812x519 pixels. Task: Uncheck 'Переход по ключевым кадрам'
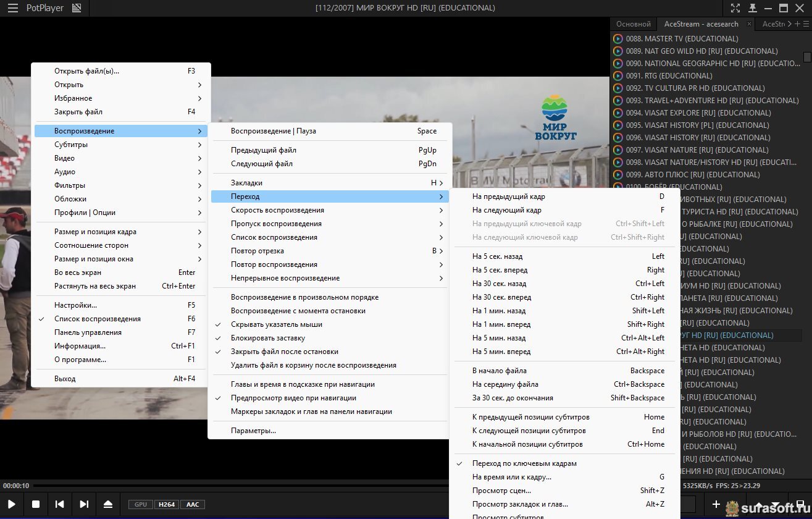[524, 463]
